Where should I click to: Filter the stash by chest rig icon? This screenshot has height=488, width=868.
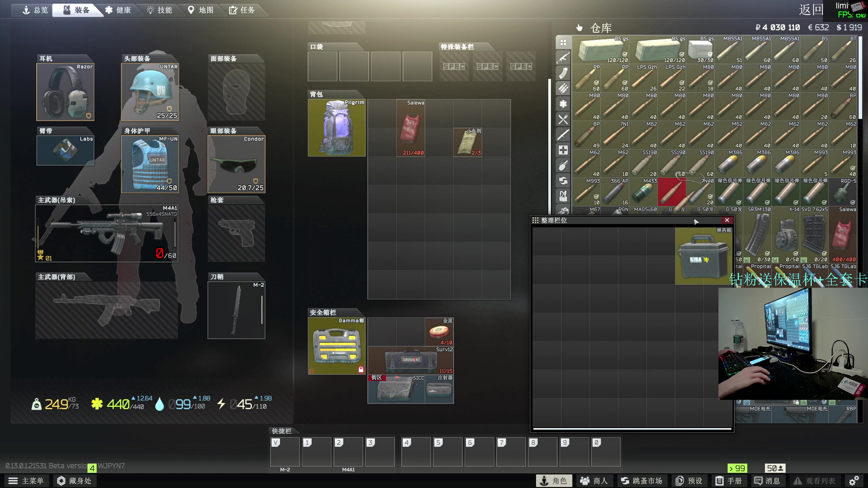click(563, 196)
